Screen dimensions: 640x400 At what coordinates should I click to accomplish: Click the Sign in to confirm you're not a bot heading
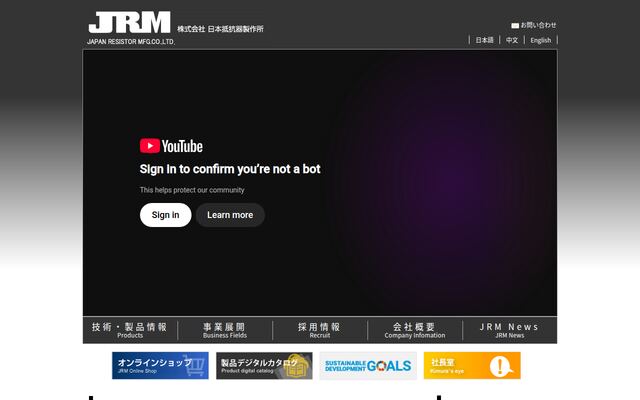click(230, 169)
